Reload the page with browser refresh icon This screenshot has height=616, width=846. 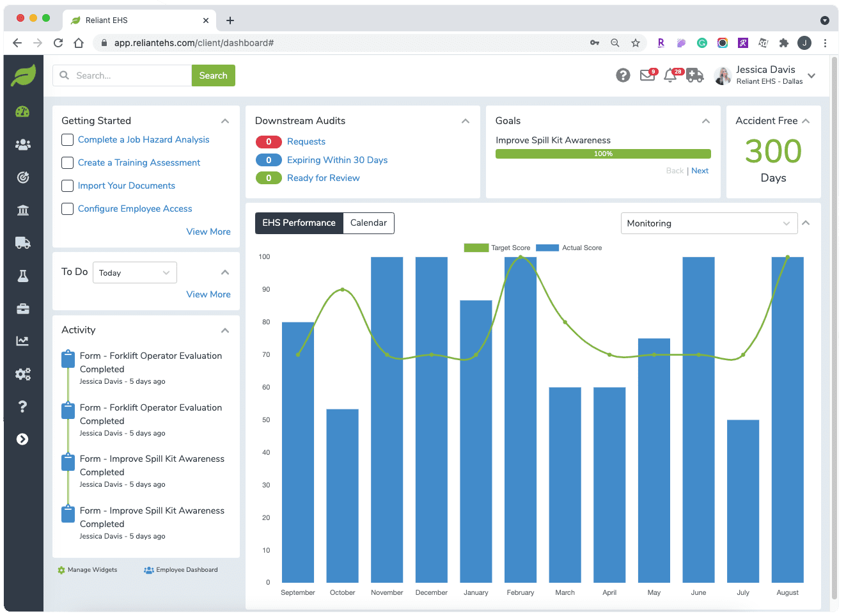pyautogui.click(x=58, y=43)
